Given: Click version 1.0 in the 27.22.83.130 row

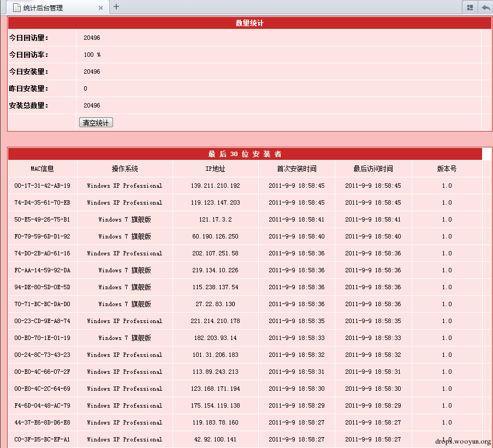Looking at the screenshot, I should point(447,304).
